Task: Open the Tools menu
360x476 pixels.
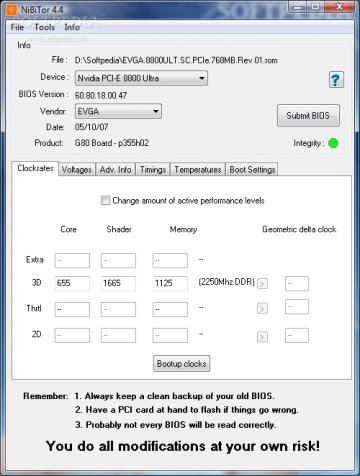Action: coord(44,27)
